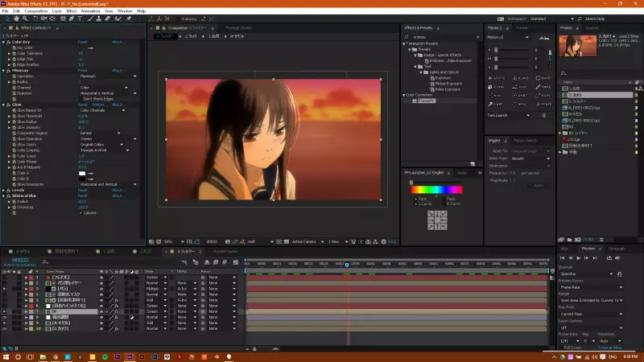The height and width of the screenshot is (362, 644).
Task: Toggle visibility eye of layer 9
Action: (4, 323)
